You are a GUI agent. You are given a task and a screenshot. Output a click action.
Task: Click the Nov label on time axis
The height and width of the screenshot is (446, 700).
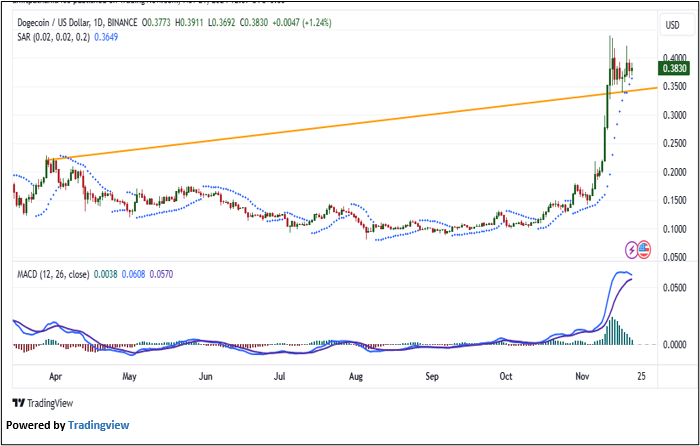coord(582,377)
